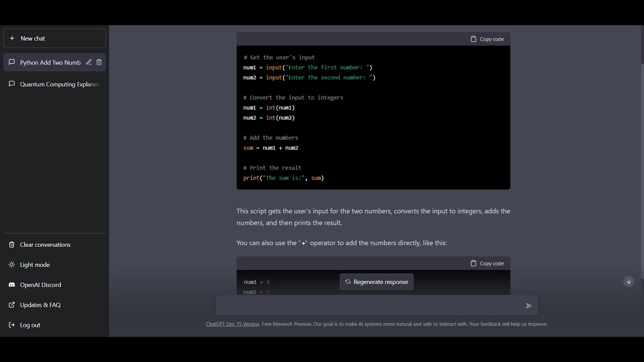Viewport: 644px width, 362px height.
Task: Open the Quantum Computing Explanation chat
Action: (59, 84)
